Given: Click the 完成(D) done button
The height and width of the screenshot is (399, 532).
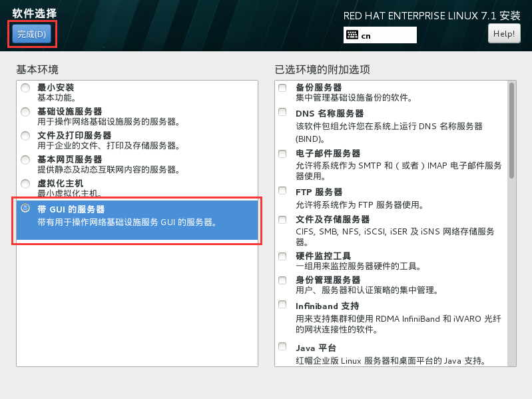Looking at the screenshot, I should (x=31, y=35).
